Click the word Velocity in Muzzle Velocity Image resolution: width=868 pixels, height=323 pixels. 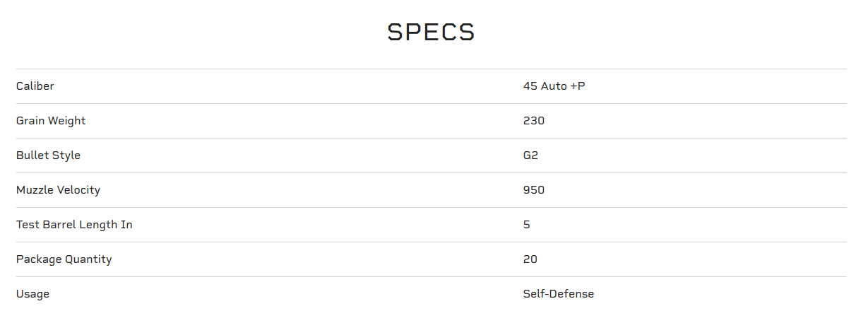pyautogui.click(x=78, y=190)
